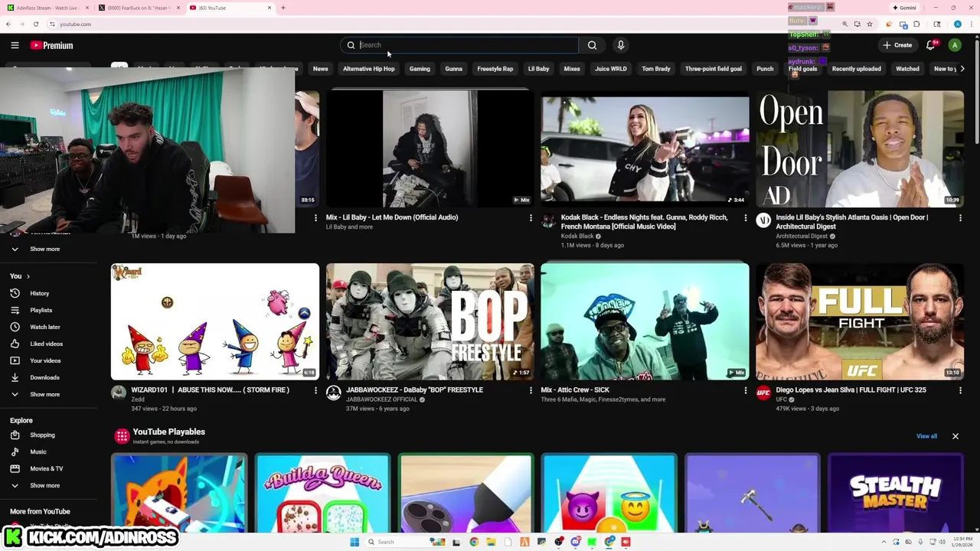Reload the page in browser toolbar
The height and width of the screenshot is (551, 980).
(x=36, y=24)
